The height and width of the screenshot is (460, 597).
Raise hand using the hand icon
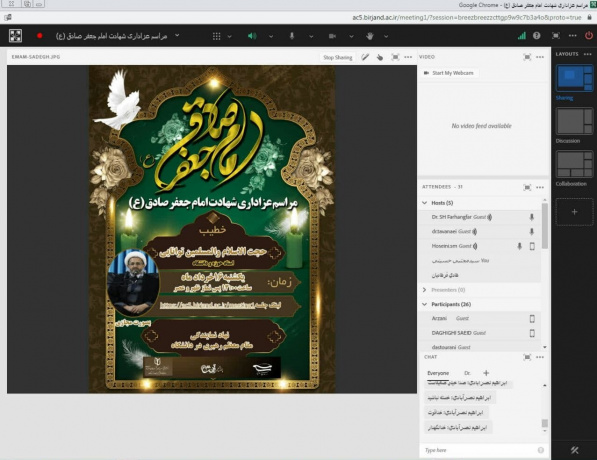coord(370,36)
